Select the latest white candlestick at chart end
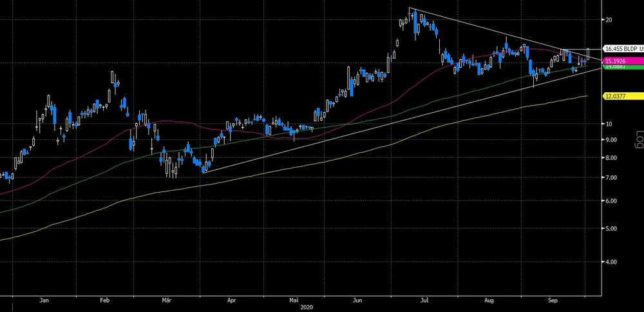Screen dimensions: 644x312 [588, 54]
